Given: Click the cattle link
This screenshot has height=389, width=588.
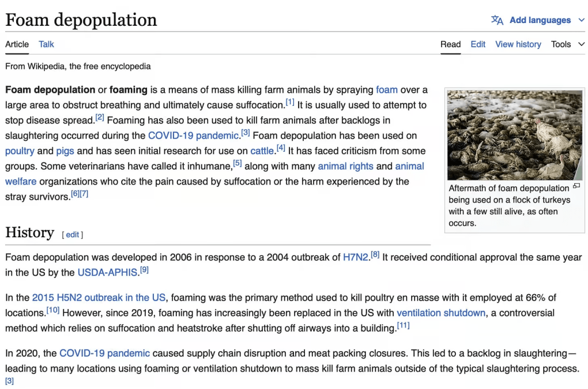Looking at the screenshot, I should pyautogui.click(x=262, y=151).
